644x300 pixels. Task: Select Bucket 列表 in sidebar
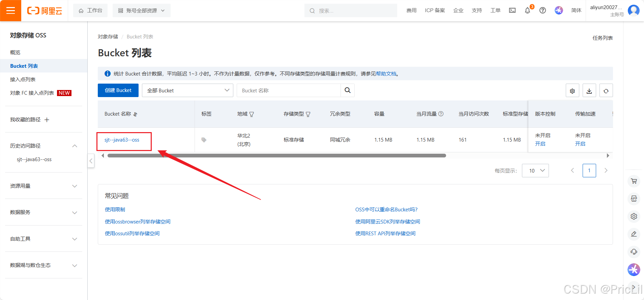tap(24, 66)
